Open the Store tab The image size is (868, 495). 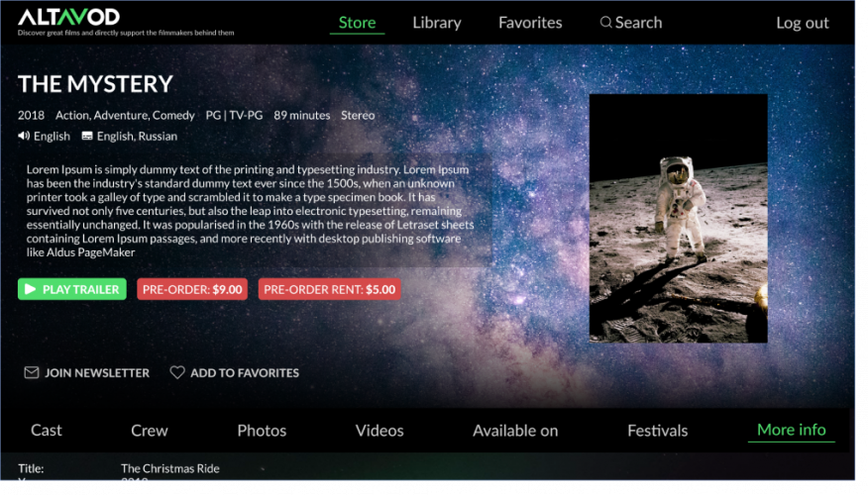click(x=357, y=23)
